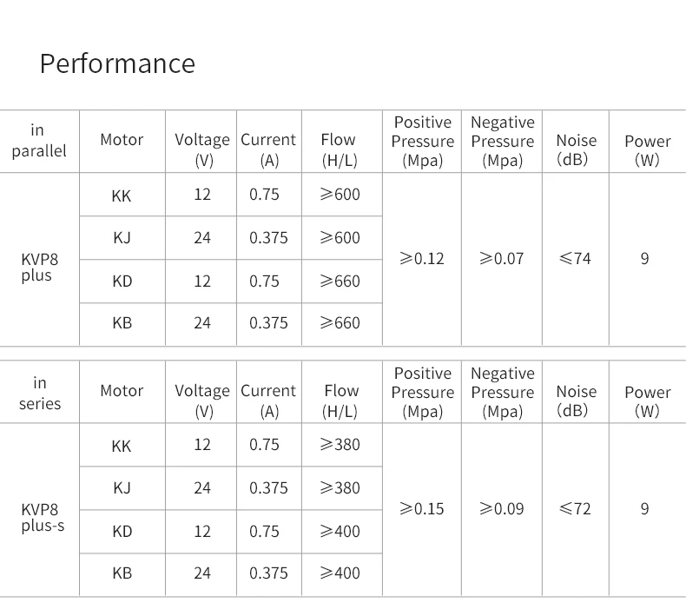Click the Performance heading

[x=117, y=63]
